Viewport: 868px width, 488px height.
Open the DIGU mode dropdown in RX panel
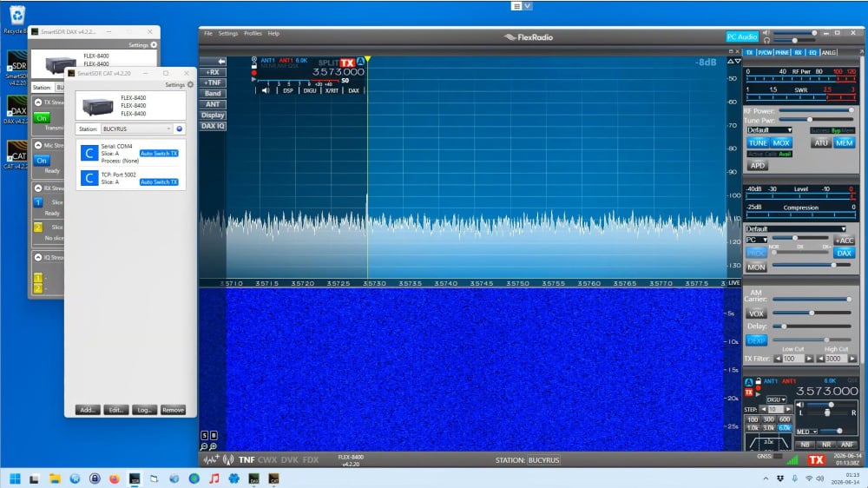coord(776,399)
